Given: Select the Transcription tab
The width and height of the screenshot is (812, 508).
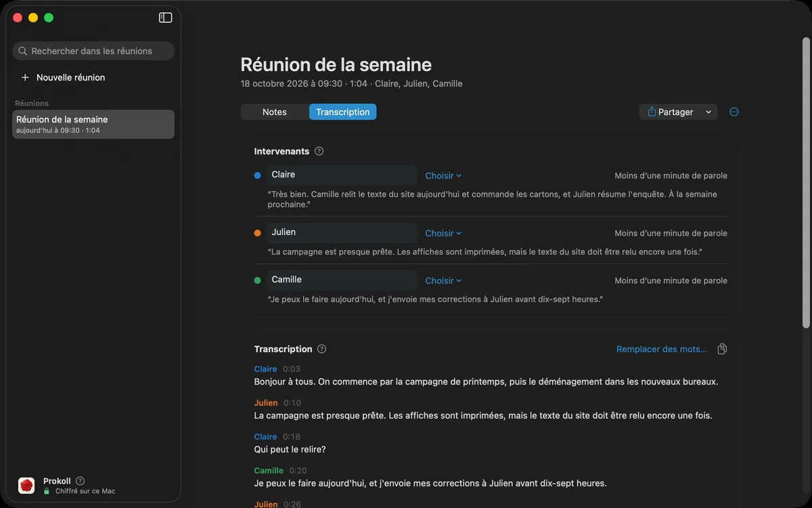Looking at the screenshot, I should [343, 112].
